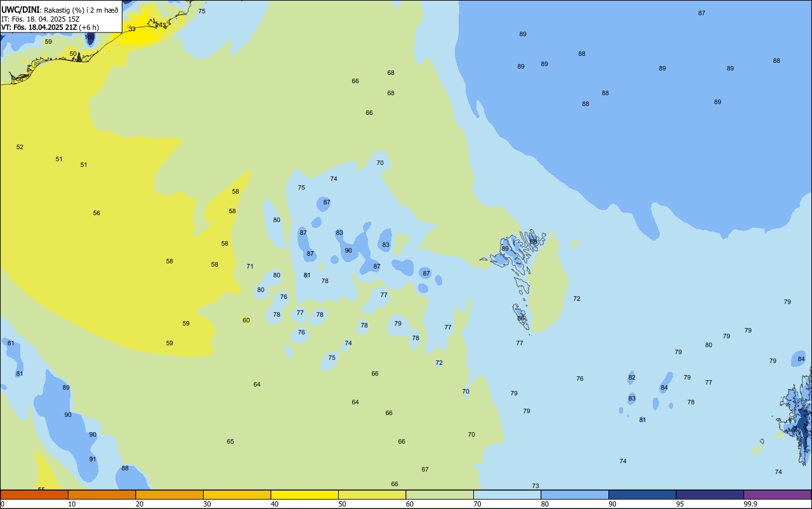The width and height of the screenshot is (812, 509).
Task: Click the title text 'UWC/DINI: Rakastig (%) í 2 m hæð'
Action: [60, 10]
